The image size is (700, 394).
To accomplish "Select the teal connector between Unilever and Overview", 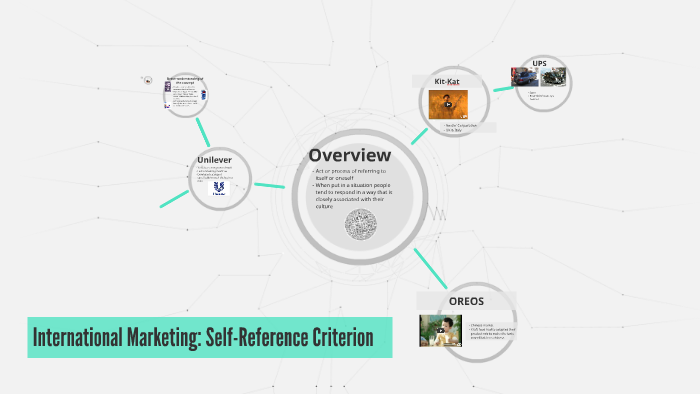I will coord(269,185).
